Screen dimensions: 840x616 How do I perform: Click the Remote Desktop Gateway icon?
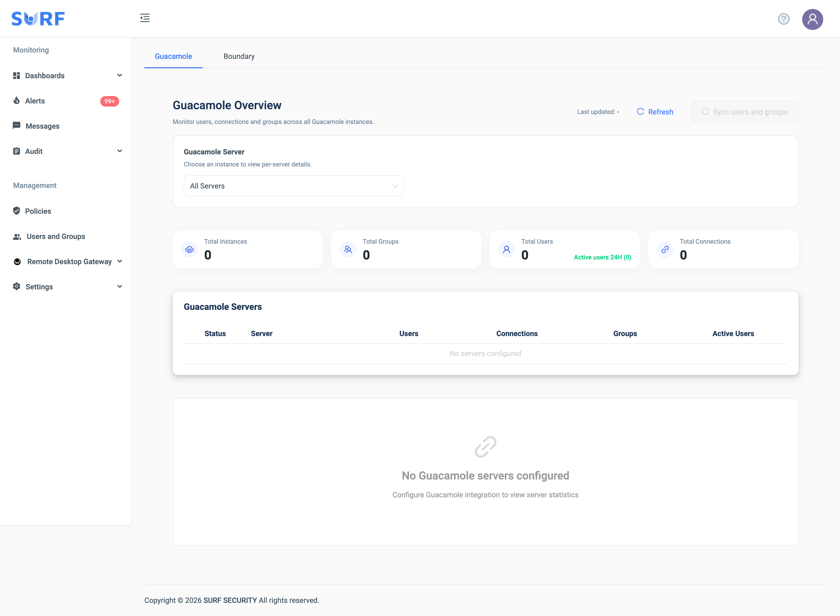tap(17, 262)
